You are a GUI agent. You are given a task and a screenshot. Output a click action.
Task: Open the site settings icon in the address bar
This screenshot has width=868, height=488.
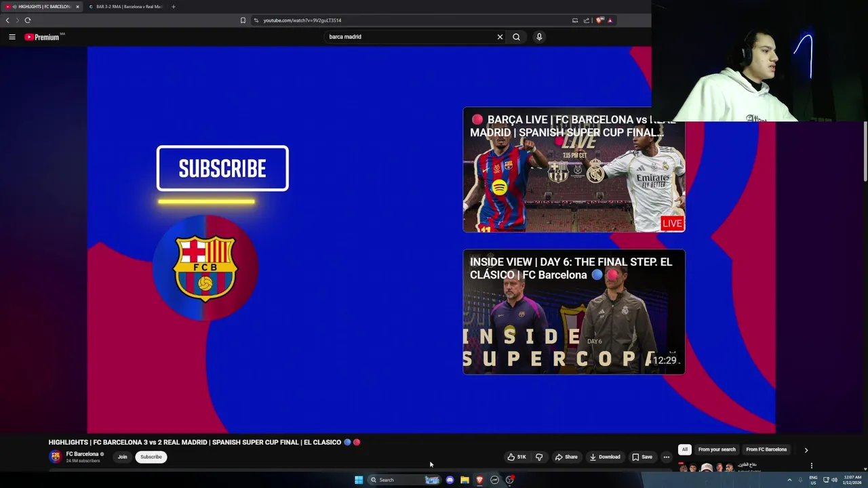pyautogui.click(x=256, y=20)
